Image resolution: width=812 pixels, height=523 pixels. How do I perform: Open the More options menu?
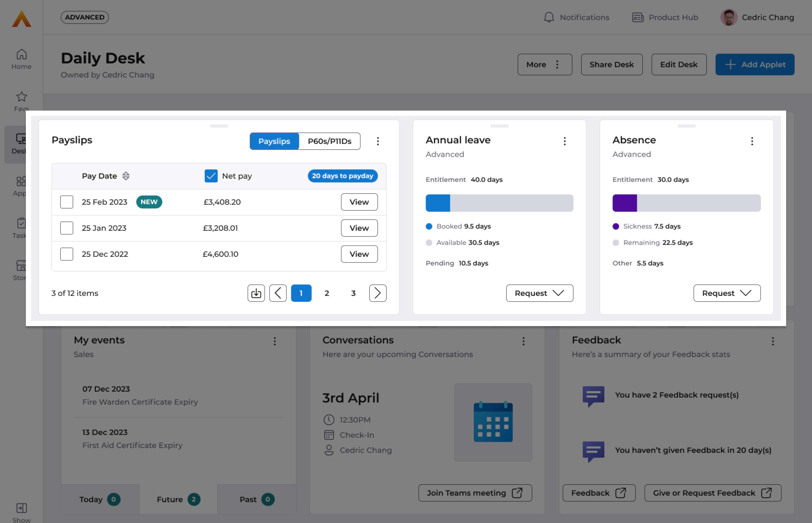[x=545, y=65]
